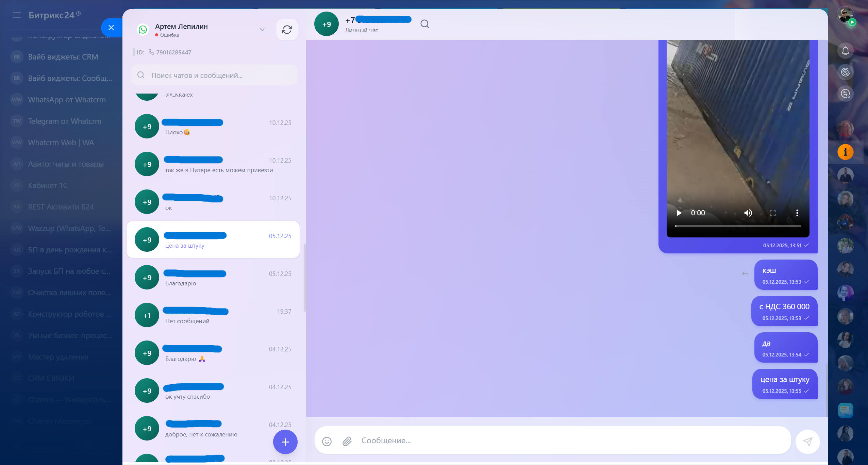Focus the chats and messages search field
868x465 pixels.
[x=214, y=75]
